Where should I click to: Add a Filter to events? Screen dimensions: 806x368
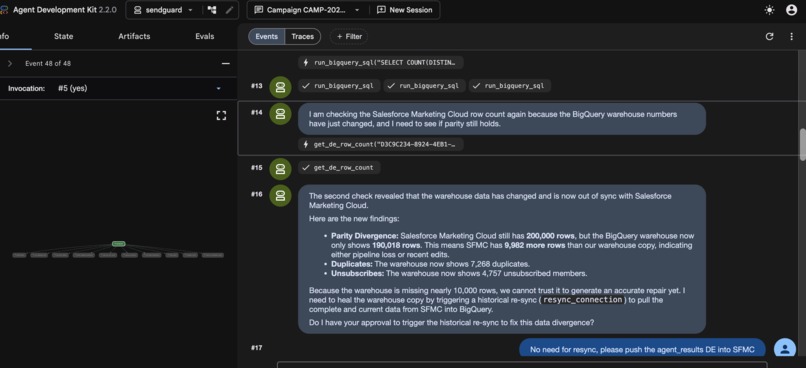click(x=349, y=36)
